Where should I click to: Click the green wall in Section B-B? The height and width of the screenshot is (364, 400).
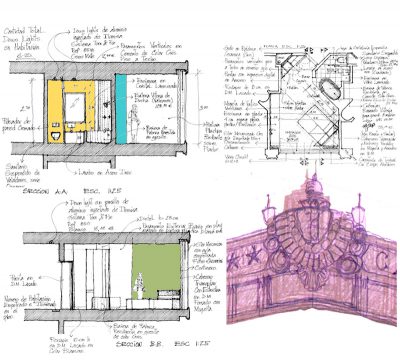pyautogui.click(x=156, y=270)
